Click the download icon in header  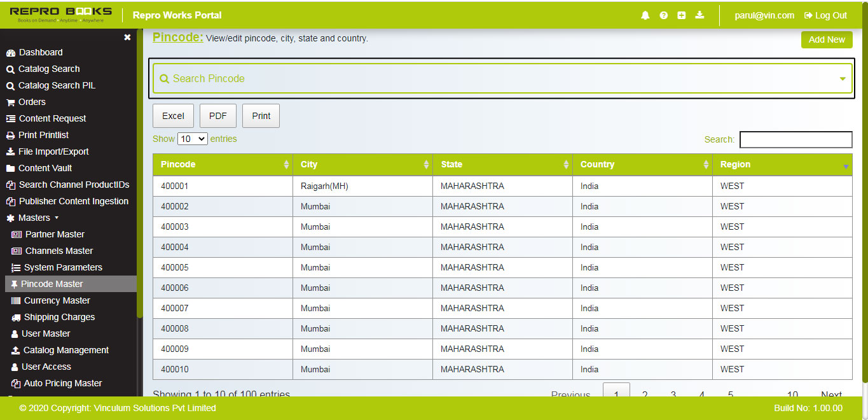tap(699, 15)
